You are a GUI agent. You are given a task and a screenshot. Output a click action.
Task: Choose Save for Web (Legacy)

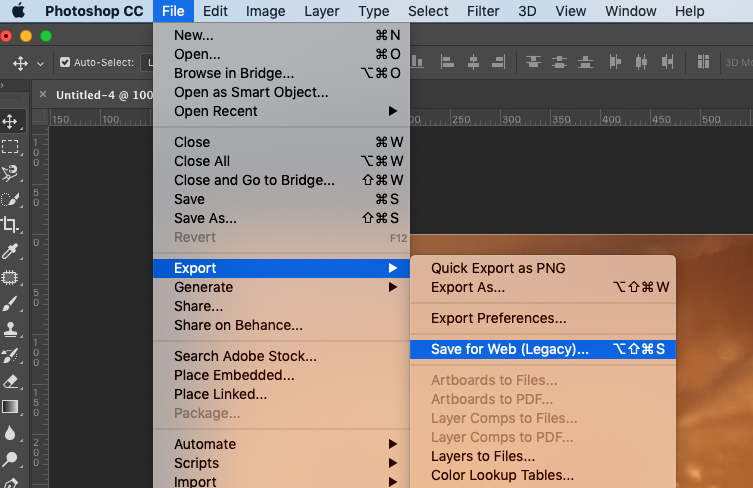coord(543,349)
